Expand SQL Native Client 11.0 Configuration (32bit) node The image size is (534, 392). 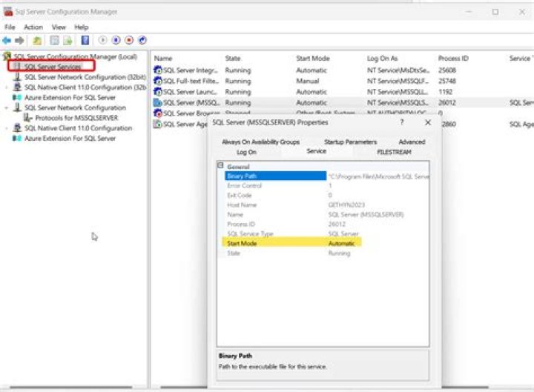(6, 87)
